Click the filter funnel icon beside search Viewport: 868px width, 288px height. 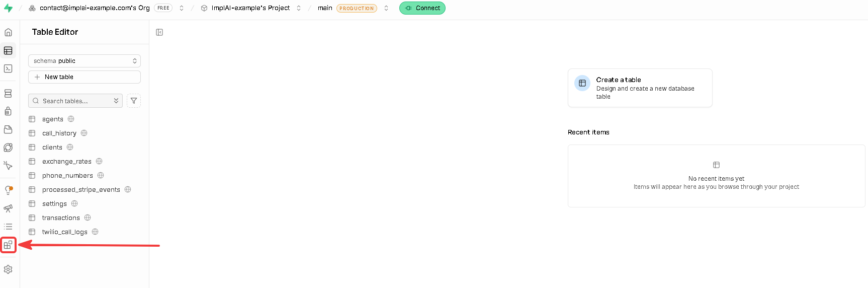134,101
